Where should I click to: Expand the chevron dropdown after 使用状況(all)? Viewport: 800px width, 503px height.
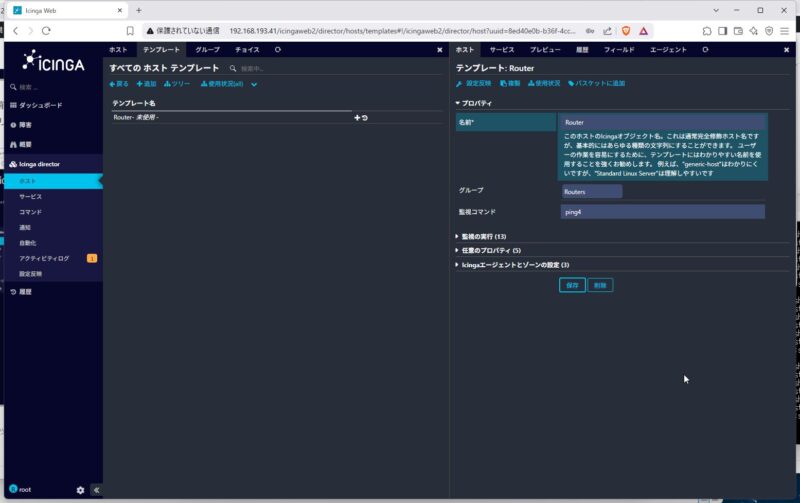click(x=254, y=85)
